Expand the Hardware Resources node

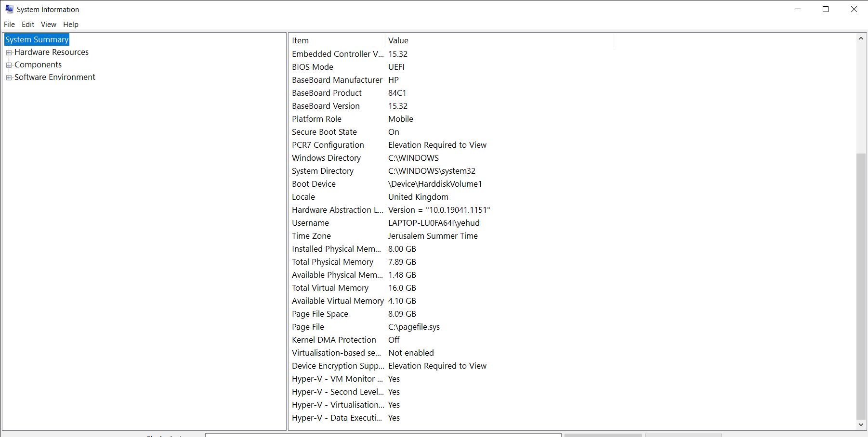click(x=9, y=52)
